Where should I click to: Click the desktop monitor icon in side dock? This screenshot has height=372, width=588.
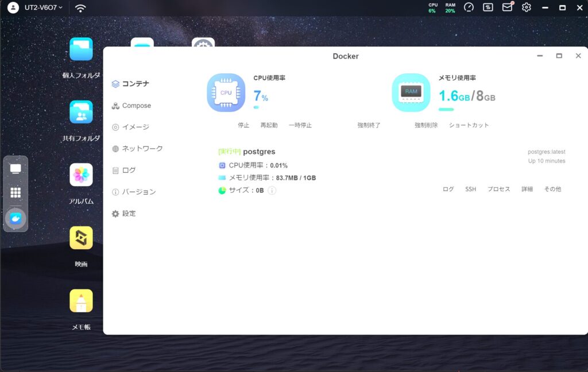tap(16, 169)
